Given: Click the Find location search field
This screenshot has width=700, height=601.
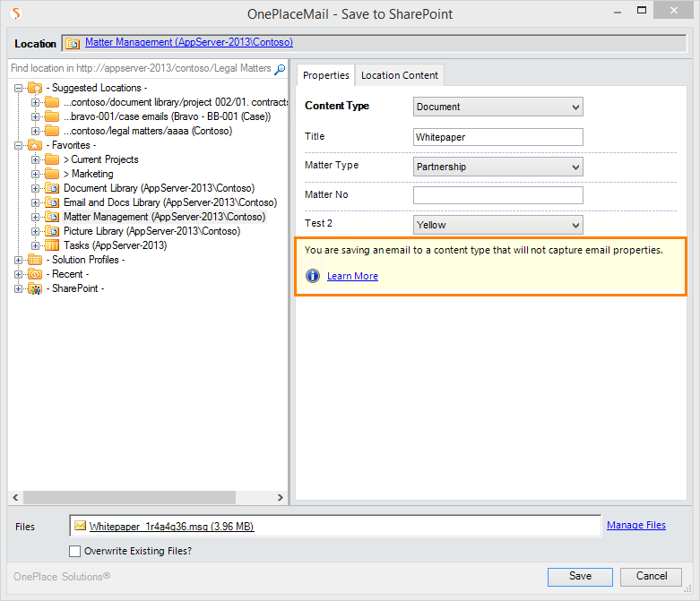Looking at the screenshot, I should pyautogui.click(x=141, y=68).
